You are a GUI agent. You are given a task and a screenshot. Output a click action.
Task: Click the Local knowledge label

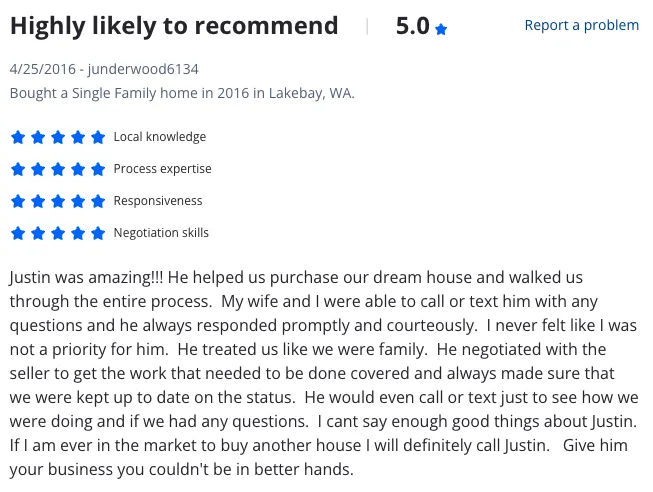[x=160, y=137]
